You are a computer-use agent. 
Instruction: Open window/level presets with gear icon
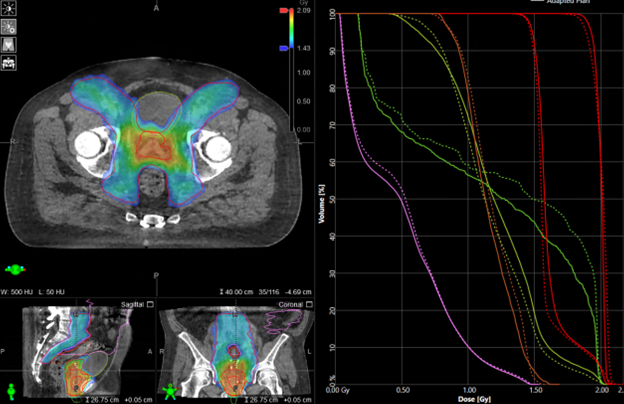click(x=8, y=26)
